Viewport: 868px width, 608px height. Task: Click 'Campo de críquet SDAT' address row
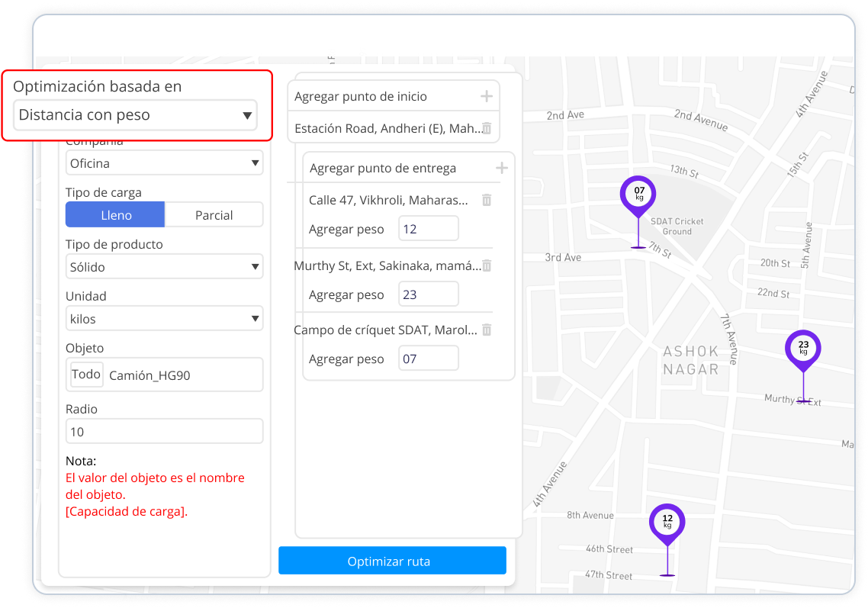pyautogui.click(x=385, y=330)
